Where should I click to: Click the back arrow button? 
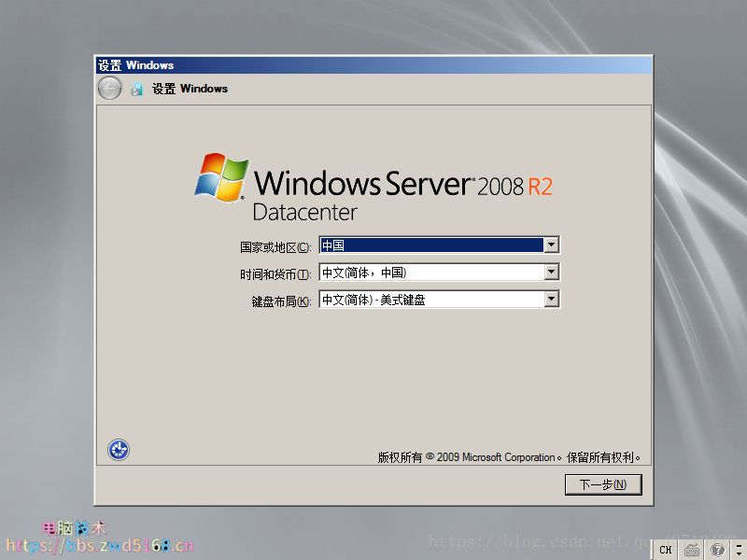point(109,88)
